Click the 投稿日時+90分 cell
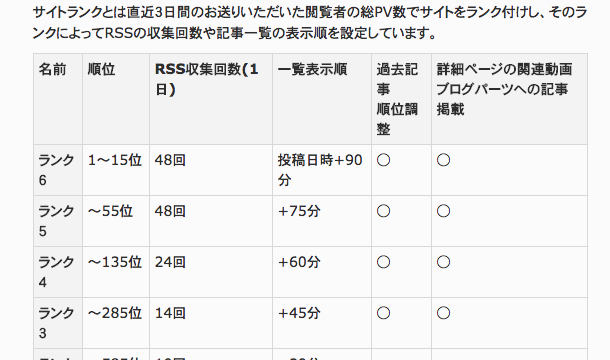The image size is (610, 360). [322, 170]
